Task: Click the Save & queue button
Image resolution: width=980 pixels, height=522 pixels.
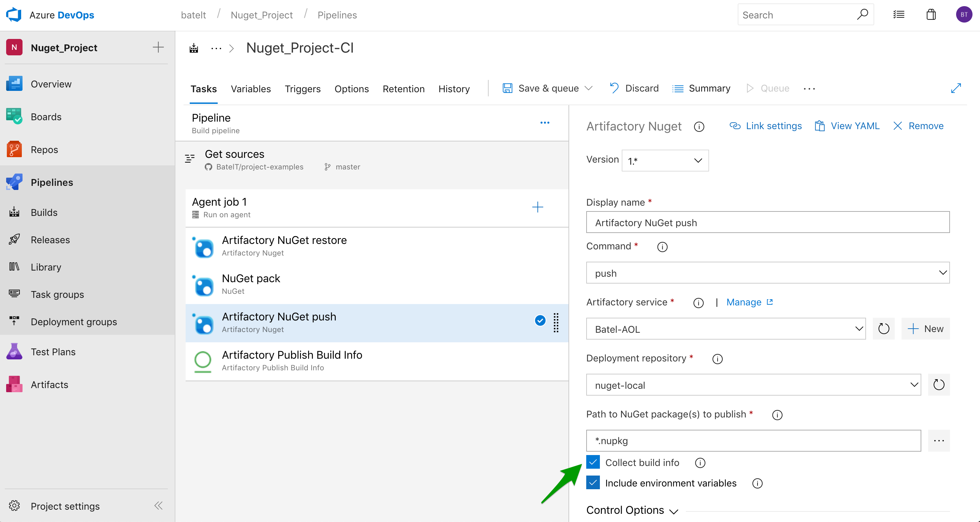Action: coord(540,88)
